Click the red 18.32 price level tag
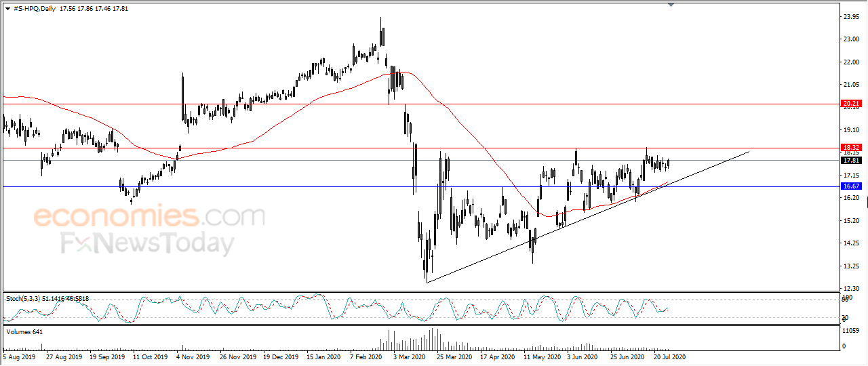 850,147
